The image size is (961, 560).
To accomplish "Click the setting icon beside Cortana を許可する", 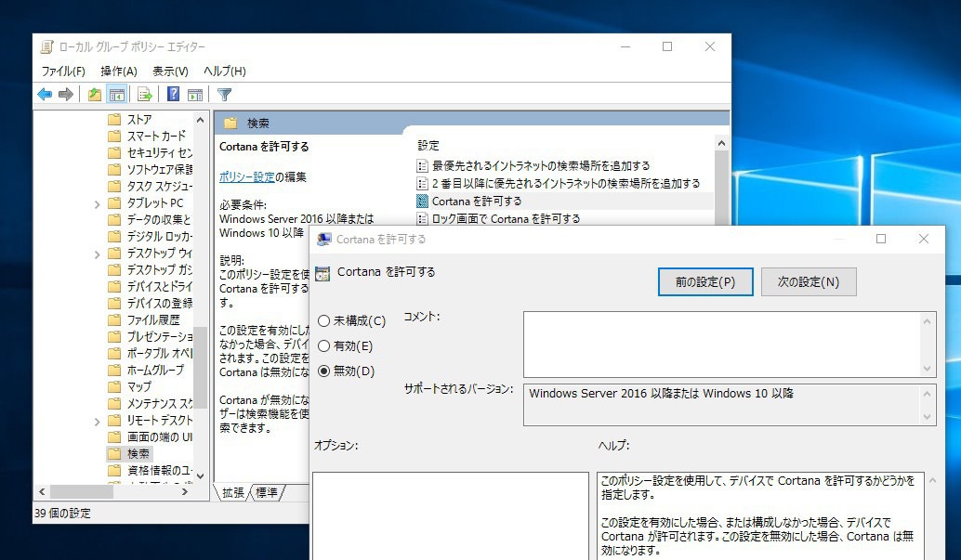I will tap(422, 201).
